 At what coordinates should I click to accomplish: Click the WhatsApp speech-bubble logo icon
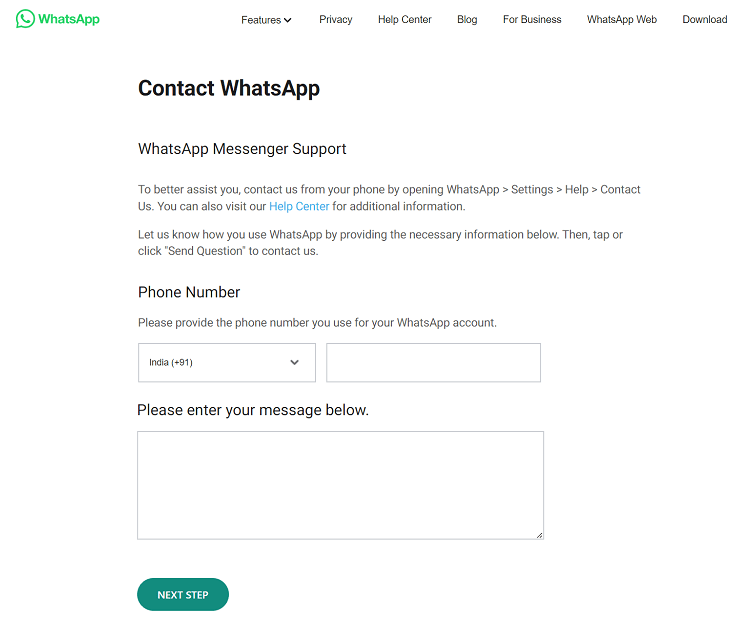[25, 19]
